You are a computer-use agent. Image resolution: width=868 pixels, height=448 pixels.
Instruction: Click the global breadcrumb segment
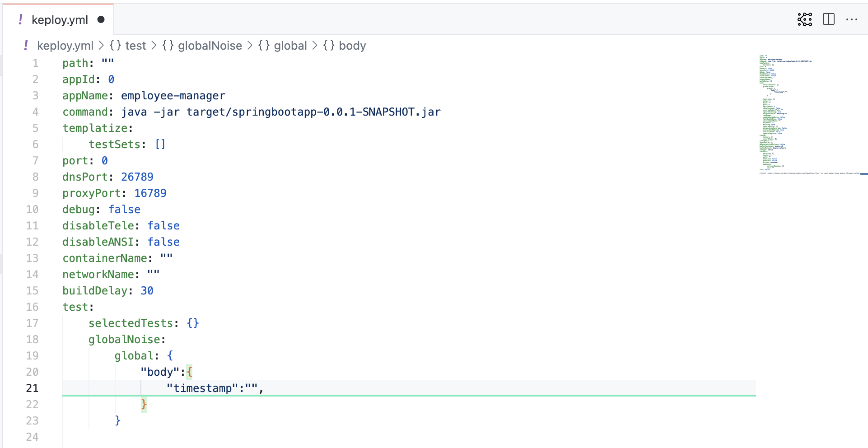pyautogui.click(x=290, y=46)
